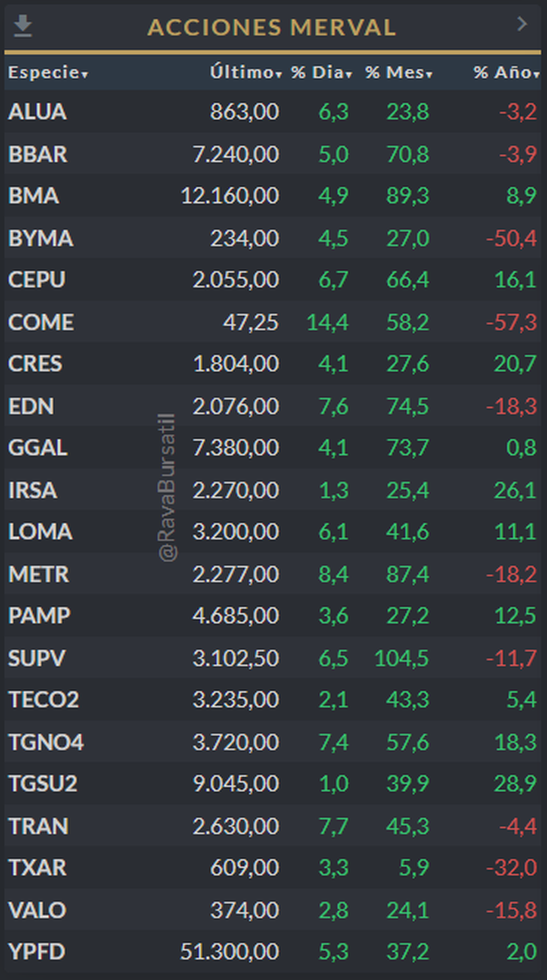Select the PAMP ticker
Screen dimensions: 547x980
pyautogui.click(x=39, y=616)
